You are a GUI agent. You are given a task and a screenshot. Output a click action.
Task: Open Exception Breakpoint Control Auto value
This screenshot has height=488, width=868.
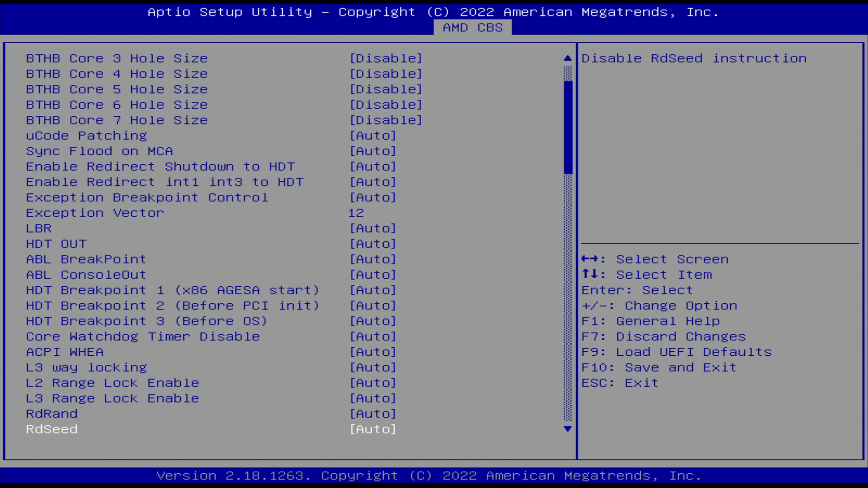pyautogui.click(x=373, y=197)
